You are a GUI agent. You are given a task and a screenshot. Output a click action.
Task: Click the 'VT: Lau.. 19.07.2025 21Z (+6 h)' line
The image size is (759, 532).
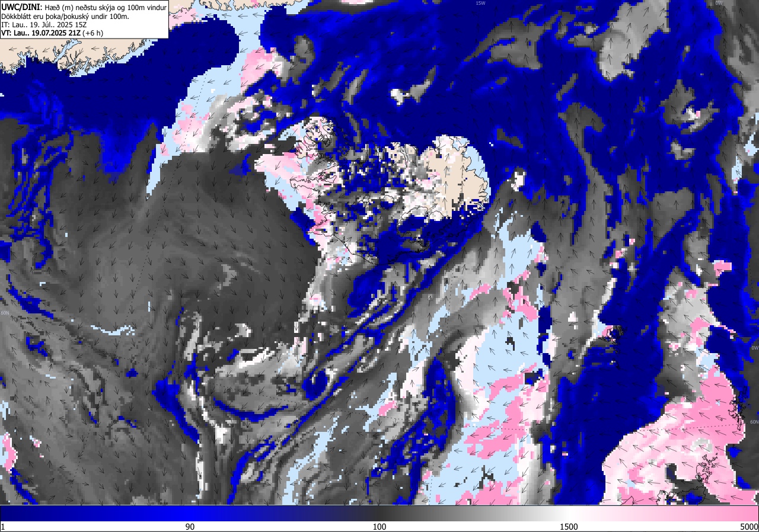(52, 33)
